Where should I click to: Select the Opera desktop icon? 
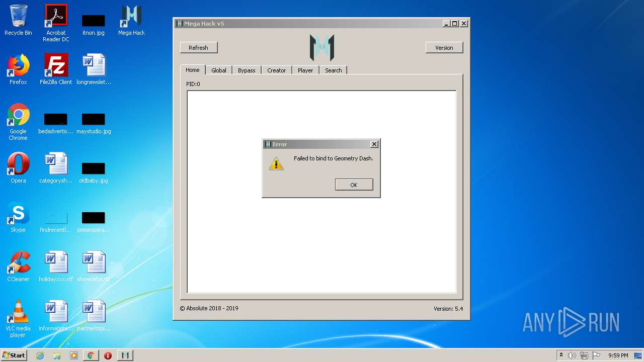(x=18, y=168)
